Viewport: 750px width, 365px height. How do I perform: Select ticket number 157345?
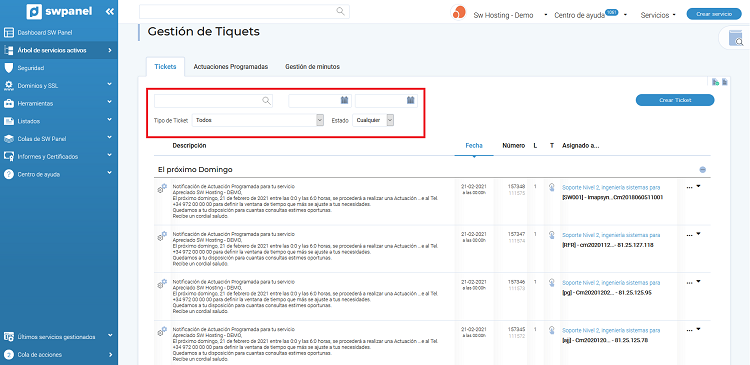(517, 330)
